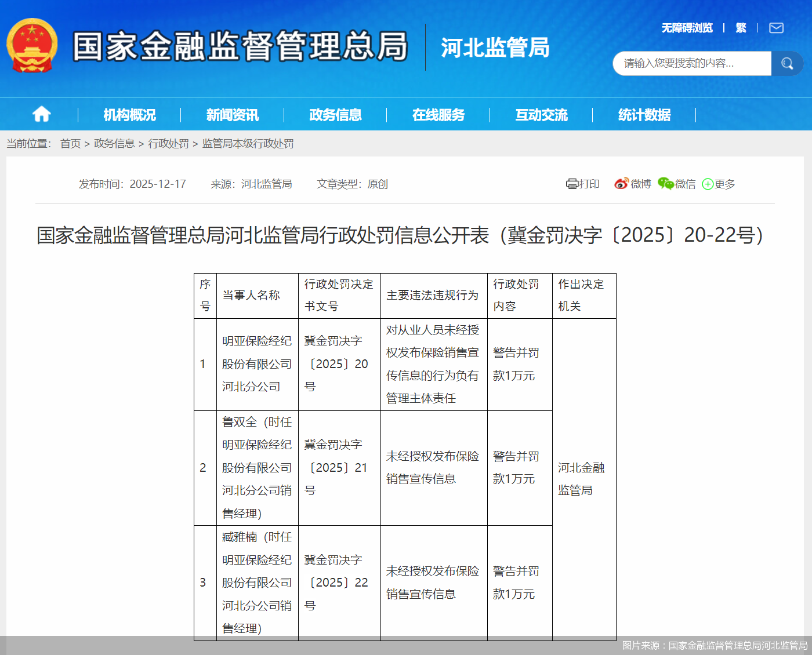
Task: Click the search magnifier icon
Action: pyautogui.click(x=787, y=63)
